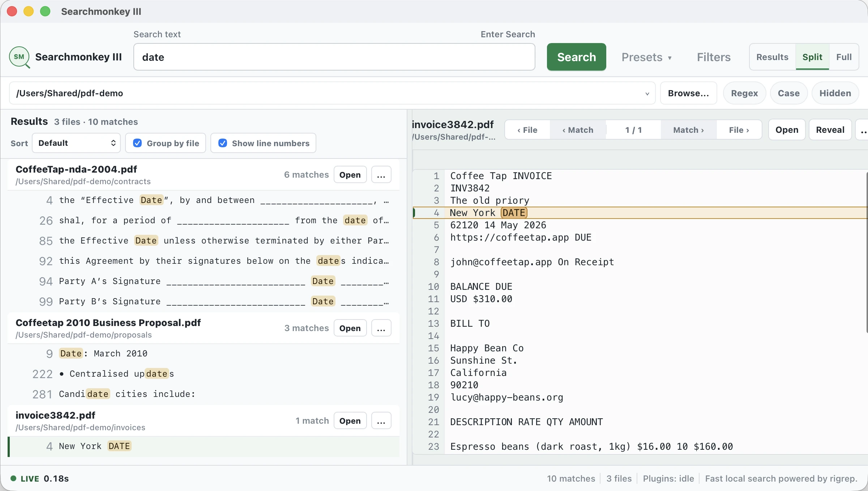Switch to the Full view tab
Viewport: 868px width, 491px height.
point(844,57)
